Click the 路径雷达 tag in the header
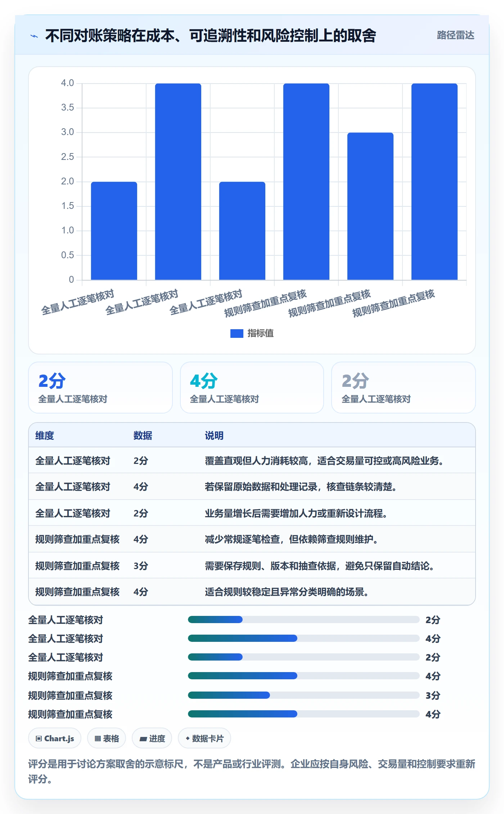Screen dimensions: 504x814 (455, 35)
